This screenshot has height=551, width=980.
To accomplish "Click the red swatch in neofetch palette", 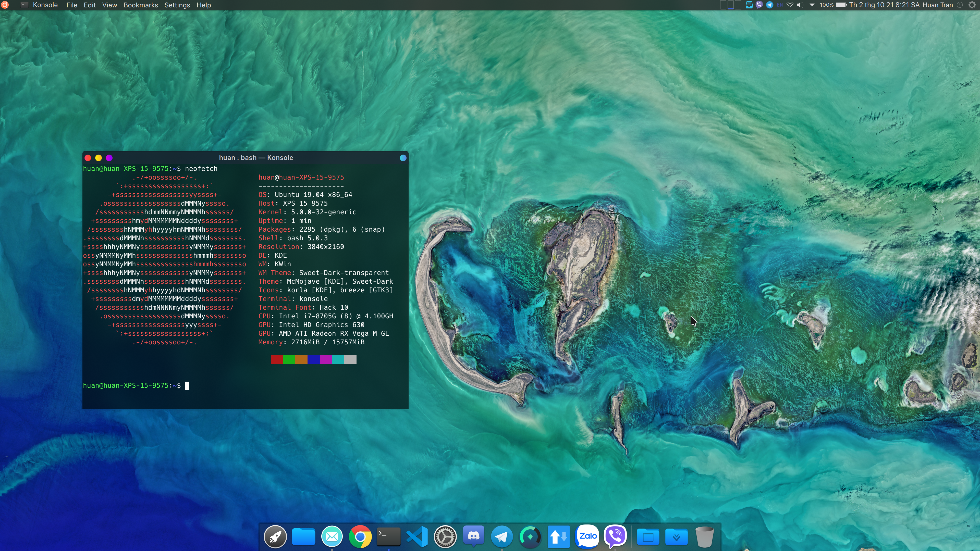I will click(277, 359).
